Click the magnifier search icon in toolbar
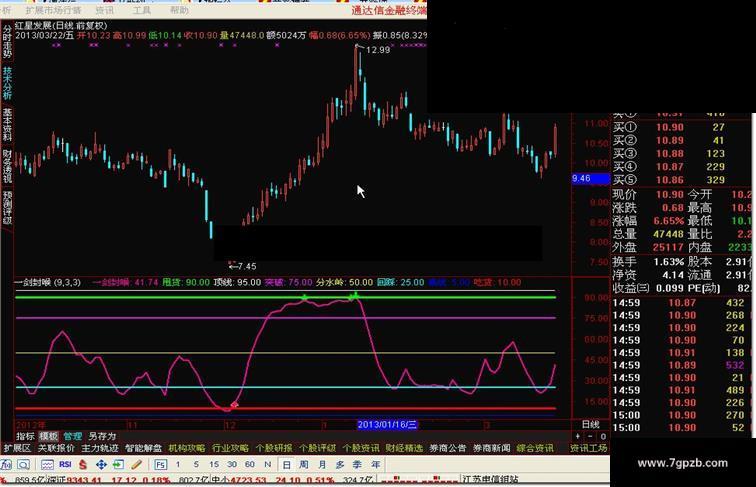This screenshot has width=756, height=487. (24, 465)
